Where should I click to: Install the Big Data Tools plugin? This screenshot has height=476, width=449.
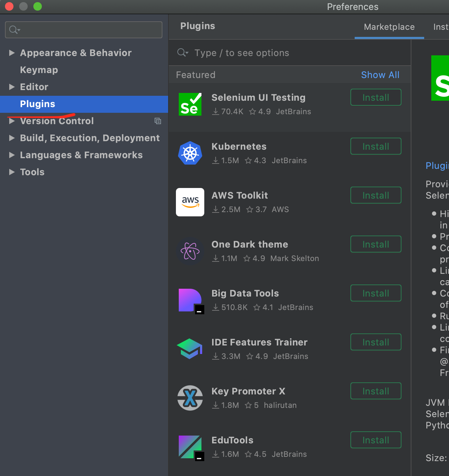pos(376,293)
